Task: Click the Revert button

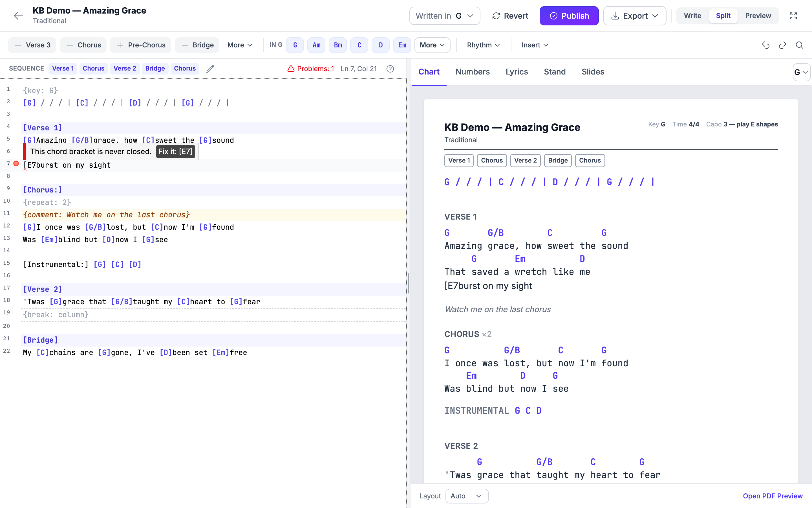Action: 510,16
